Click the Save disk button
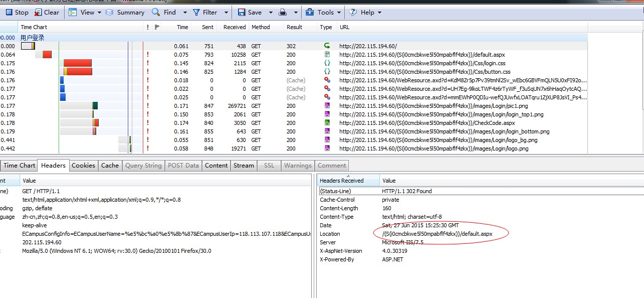The image size is (644, 298). pos(250,13)
